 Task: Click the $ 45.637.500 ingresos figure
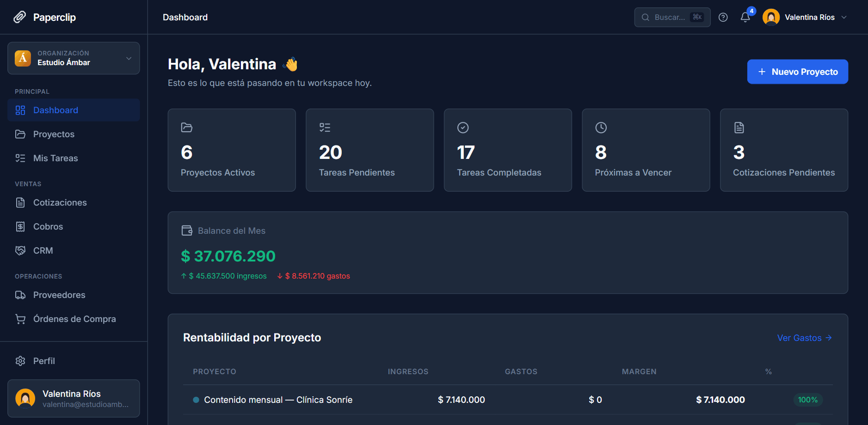coord(224,276)
